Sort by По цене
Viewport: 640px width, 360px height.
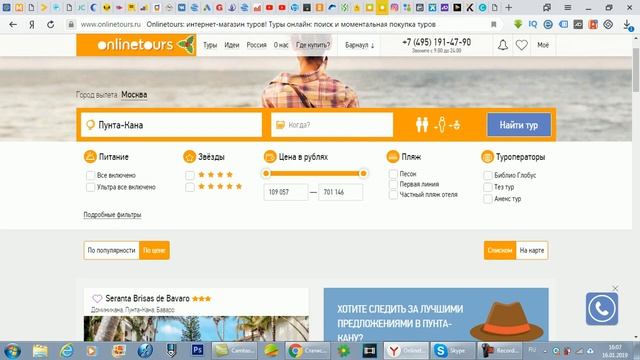coord(154,250)
